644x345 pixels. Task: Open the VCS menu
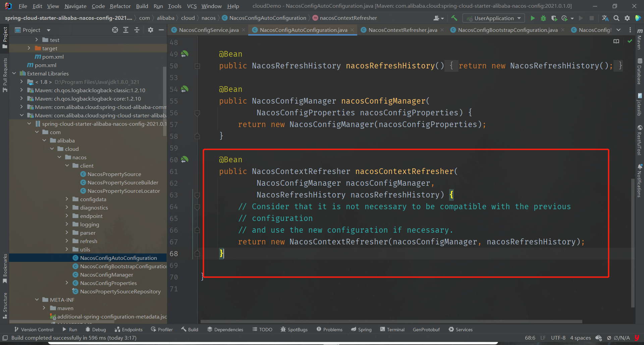(192, 6)
